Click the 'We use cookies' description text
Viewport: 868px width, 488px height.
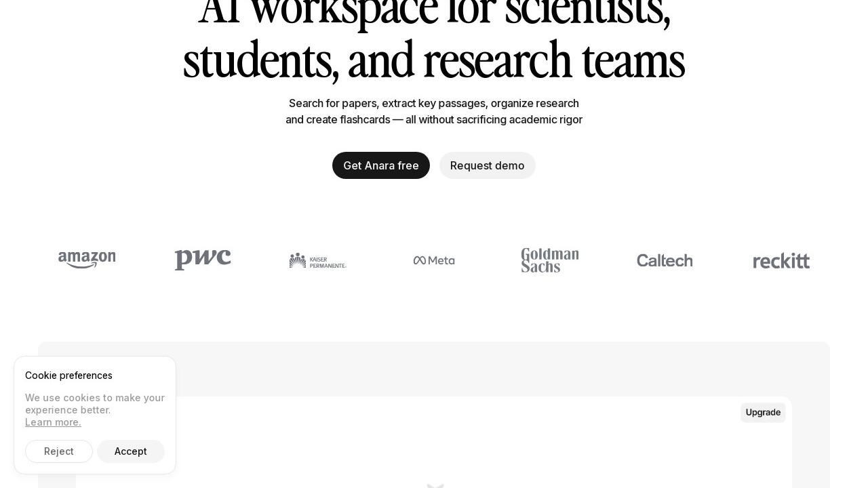click(x=95, y=404)
